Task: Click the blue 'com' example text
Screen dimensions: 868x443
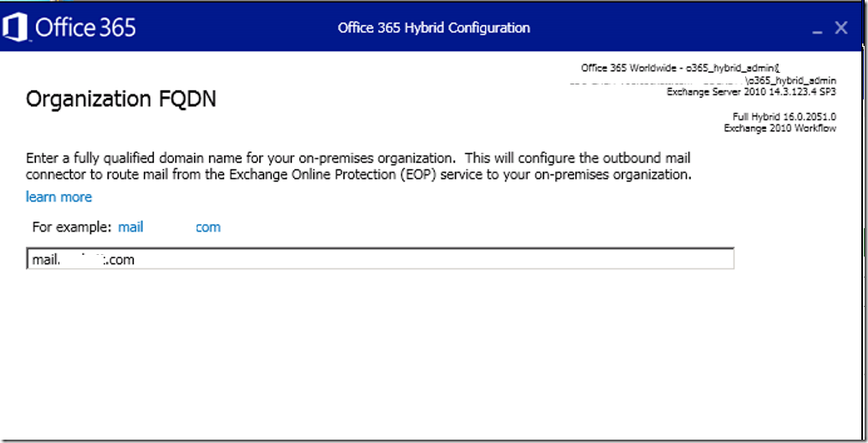Action: tap(208, 227)
